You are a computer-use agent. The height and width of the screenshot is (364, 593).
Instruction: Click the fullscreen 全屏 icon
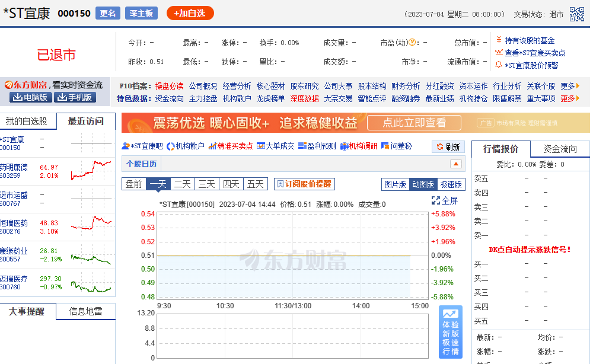pos(436,201)
